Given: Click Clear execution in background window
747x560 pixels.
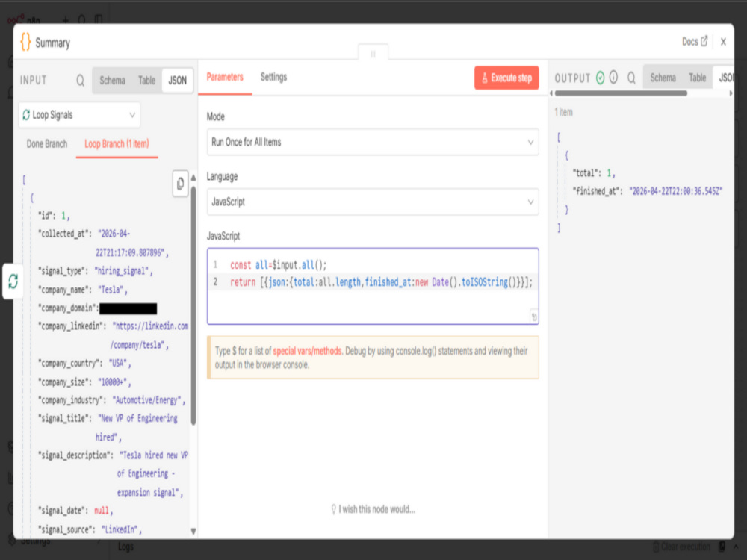Looking at the screenshot, I should [x=681, y=547].
